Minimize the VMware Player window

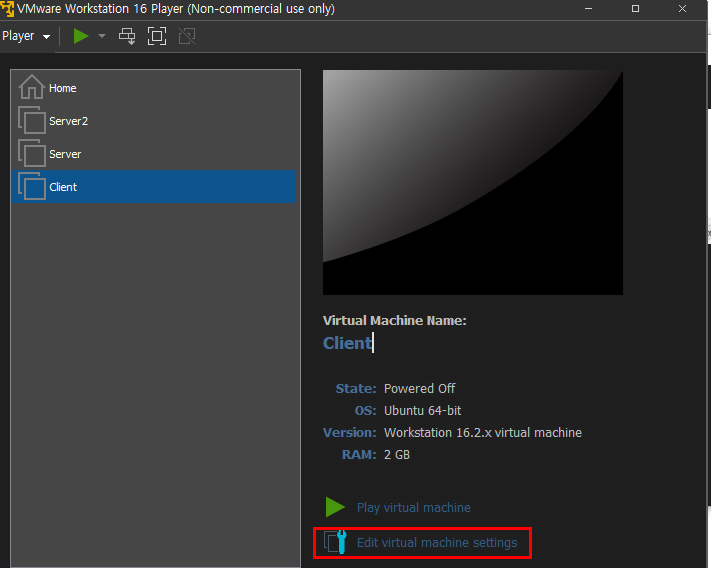[x=589, y=9]
